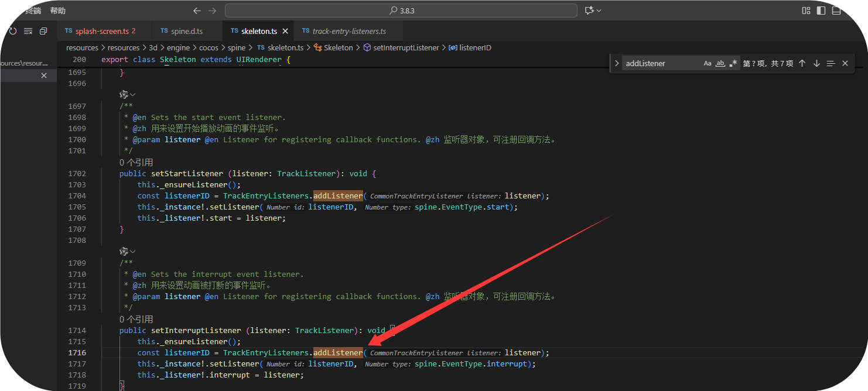This screenshot has height=391, width=868.
Task: Toggle Match Whole Word in find widget
Action: [720, 63]
